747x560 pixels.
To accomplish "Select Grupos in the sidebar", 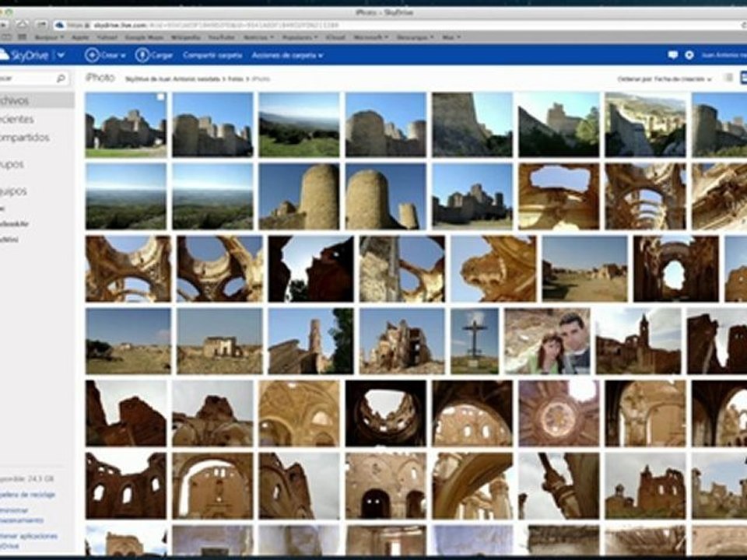I will [x=12, y=164].
